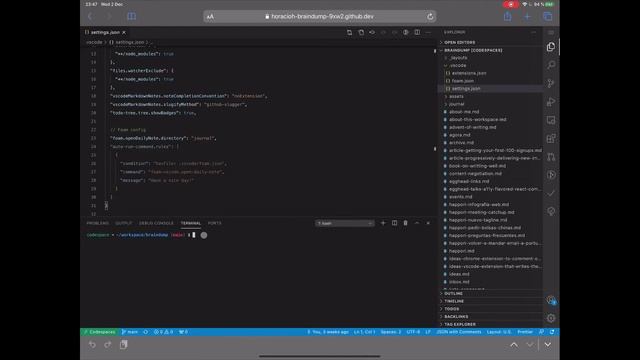
Task: Click Spaces indentation setting in status bar
Action: [391, 332]
